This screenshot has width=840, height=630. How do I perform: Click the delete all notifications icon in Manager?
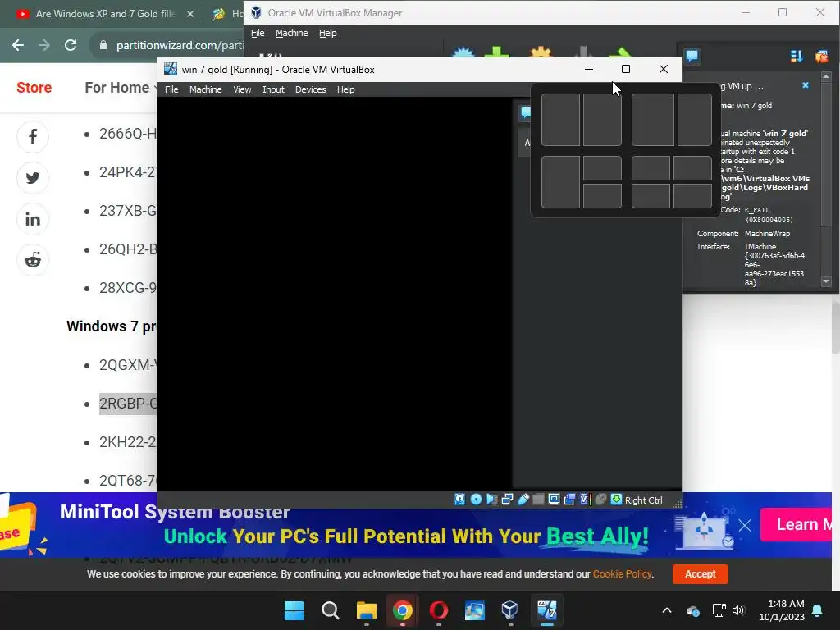tap(821, 57)
